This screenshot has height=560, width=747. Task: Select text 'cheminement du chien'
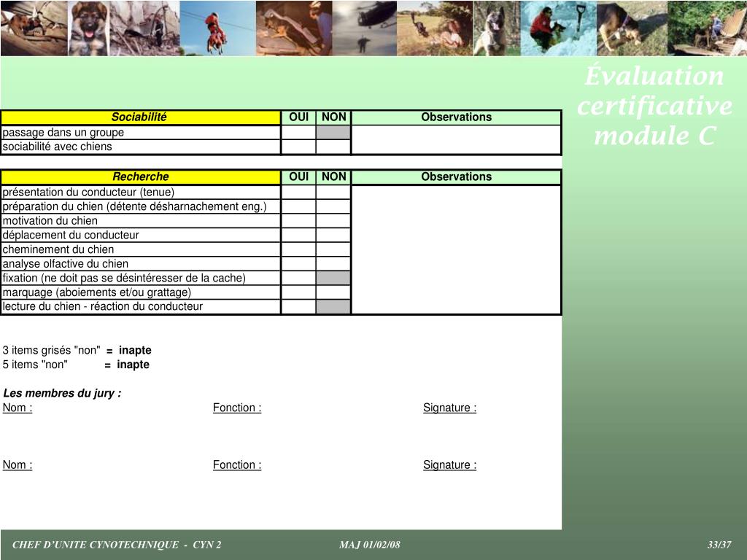tap(58, 249)
